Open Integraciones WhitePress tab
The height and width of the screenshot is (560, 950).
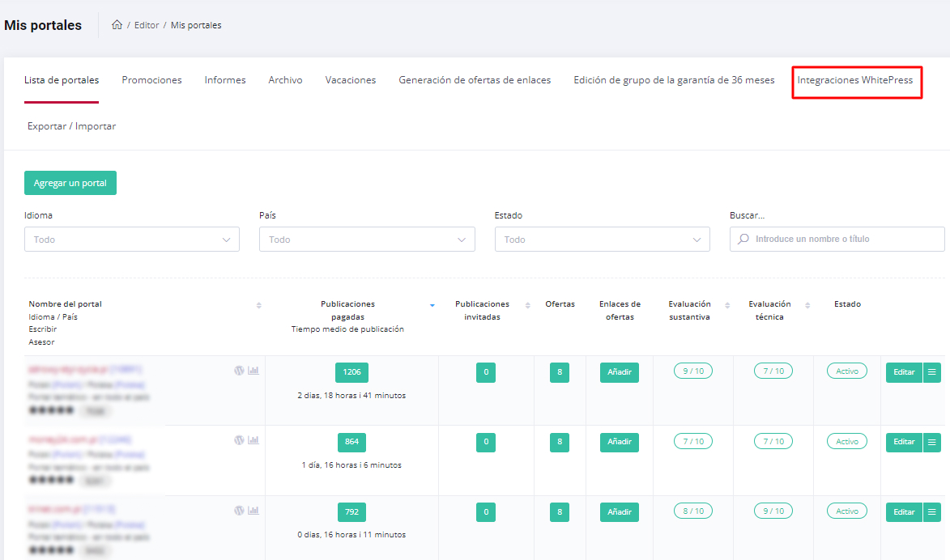855,80
